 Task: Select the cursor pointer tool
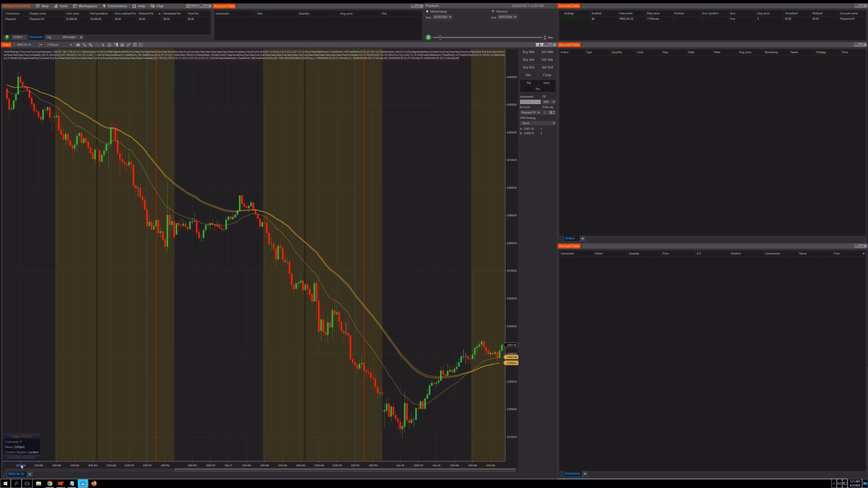click(x=103, y=45)
